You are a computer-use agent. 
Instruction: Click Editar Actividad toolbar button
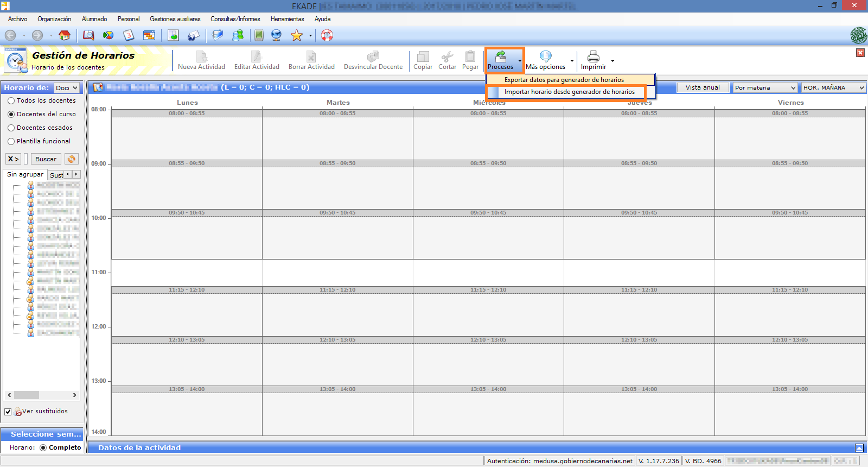[x=257, y=60]
